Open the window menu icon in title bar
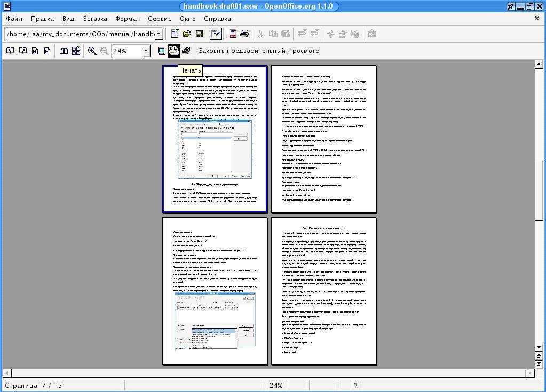This screenshot has height=392, width=546. [x=6, y=6]
